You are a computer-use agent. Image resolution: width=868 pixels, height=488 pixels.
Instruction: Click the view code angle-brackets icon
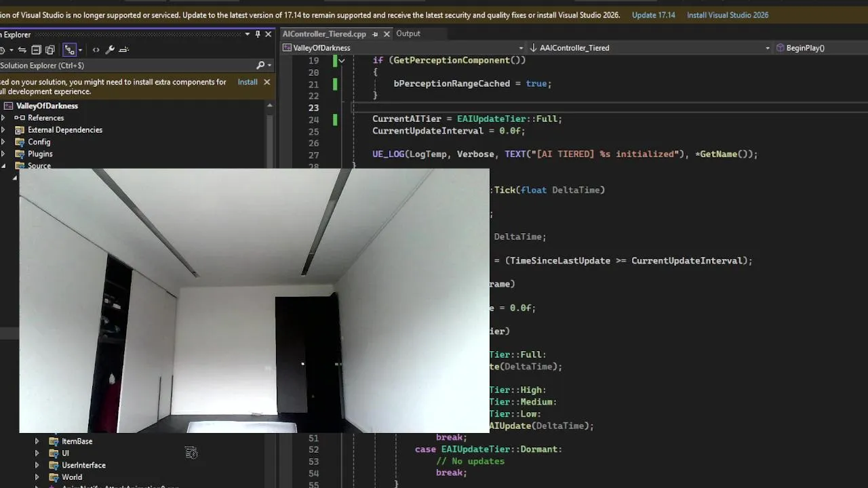[96, 49]
